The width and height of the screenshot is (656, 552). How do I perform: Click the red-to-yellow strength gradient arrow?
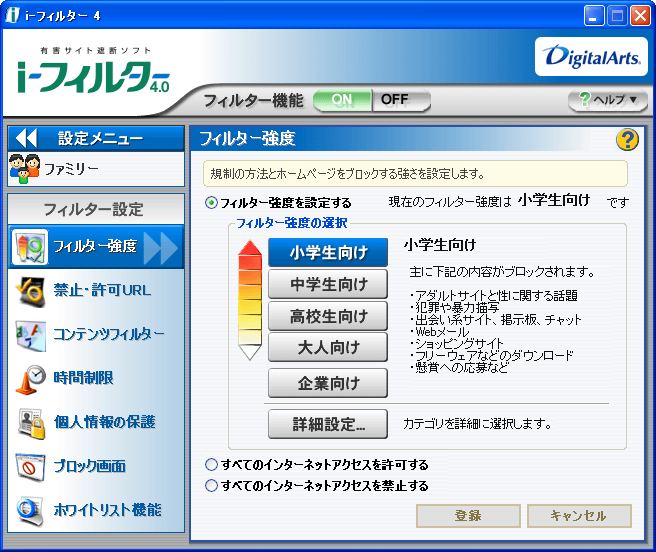pos(250,300)
